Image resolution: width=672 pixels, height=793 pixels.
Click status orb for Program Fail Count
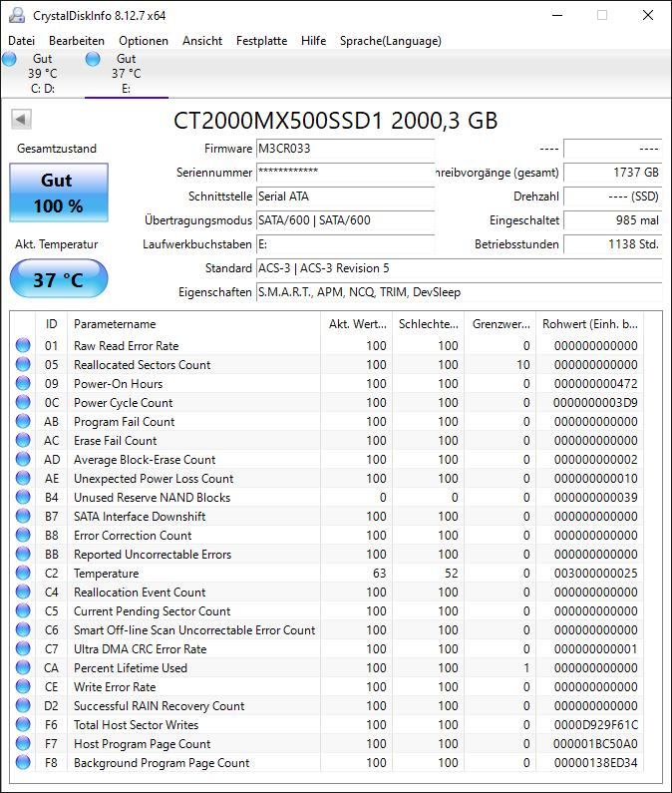23,421
